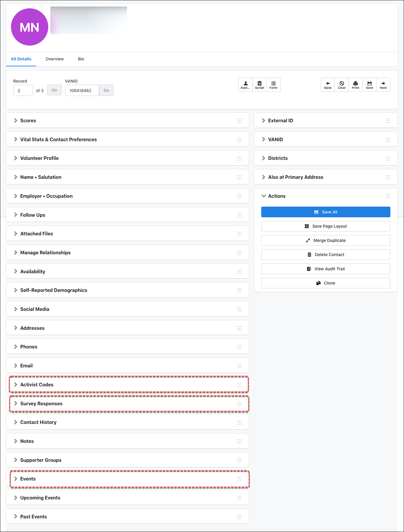
Task: Click drag handle on Notes section
Action: (239, 441)
